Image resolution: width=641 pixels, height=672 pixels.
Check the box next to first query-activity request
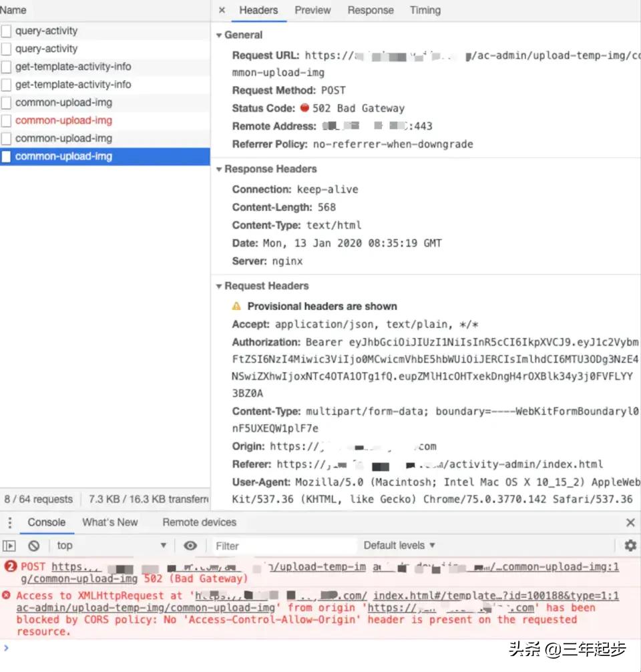[x=7, y=30]
